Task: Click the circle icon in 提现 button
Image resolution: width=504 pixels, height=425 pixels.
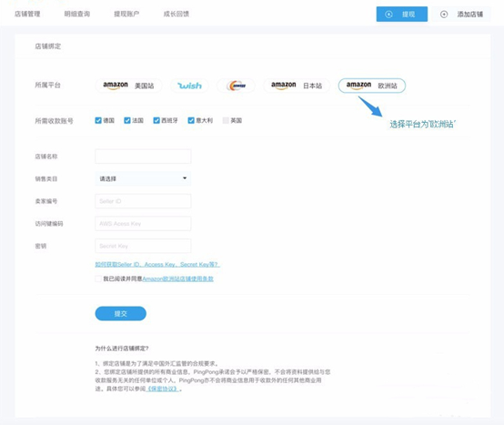Action: (388, 15)
